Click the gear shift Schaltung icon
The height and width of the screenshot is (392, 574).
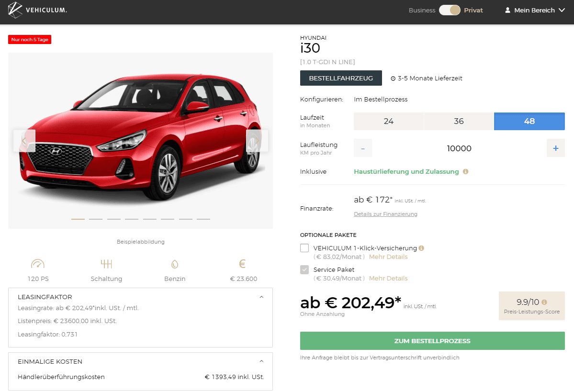[x=106, y=264]
